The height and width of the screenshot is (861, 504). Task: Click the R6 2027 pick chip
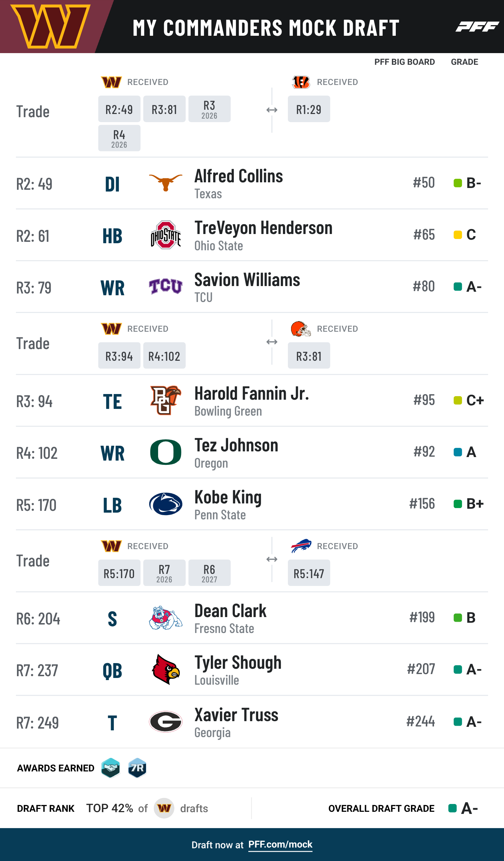point(209,573)
